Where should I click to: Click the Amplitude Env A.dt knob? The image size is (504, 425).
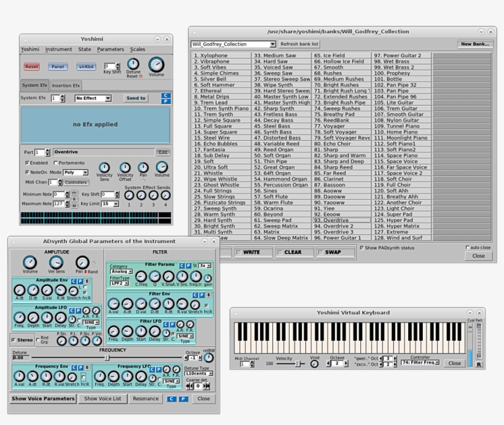(19, 290)
